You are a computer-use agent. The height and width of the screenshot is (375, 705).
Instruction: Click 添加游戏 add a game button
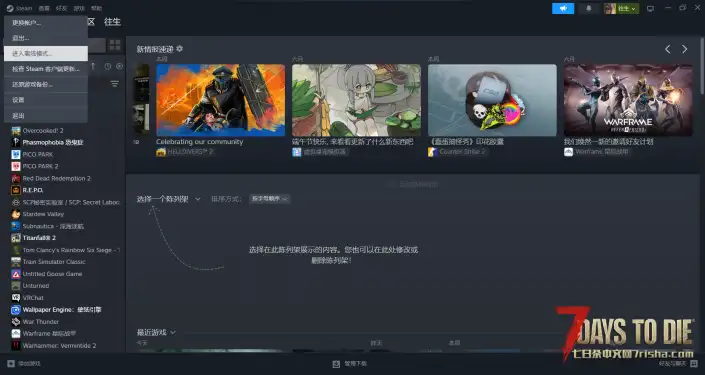[x=24, y=364]
